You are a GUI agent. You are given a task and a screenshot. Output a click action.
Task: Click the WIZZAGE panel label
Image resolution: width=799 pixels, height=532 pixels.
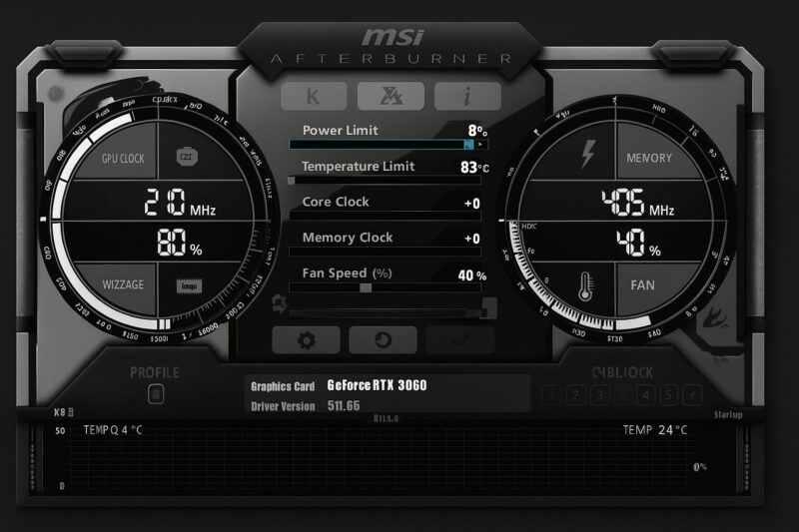(123, 284)
